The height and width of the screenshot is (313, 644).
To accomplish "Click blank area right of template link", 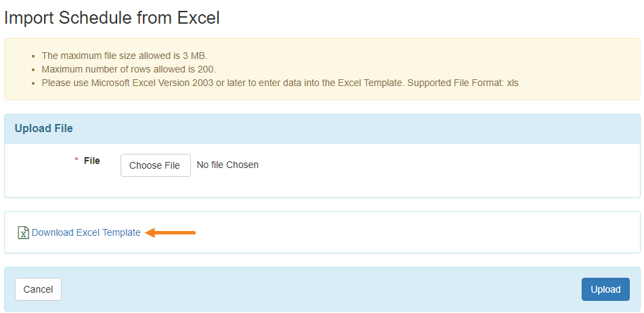I will click(406, 232).
